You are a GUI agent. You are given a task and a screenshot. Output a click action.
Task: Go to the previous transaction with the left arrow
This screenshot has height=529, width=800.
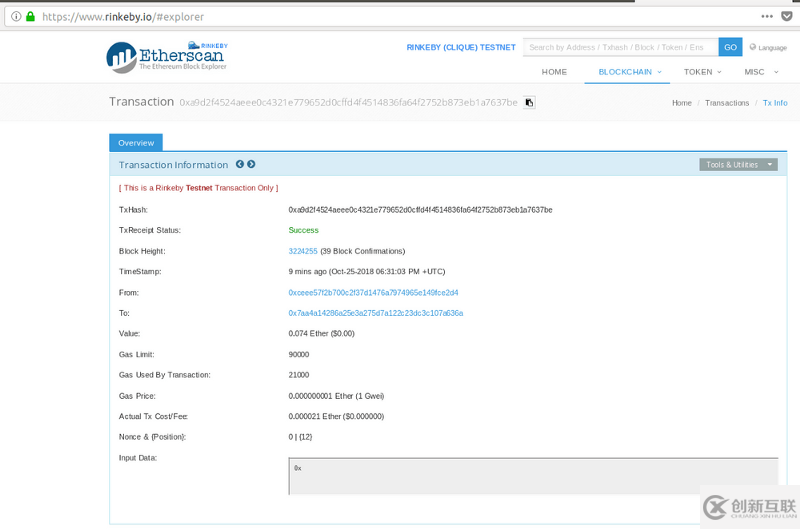click(x=240, y=164)
